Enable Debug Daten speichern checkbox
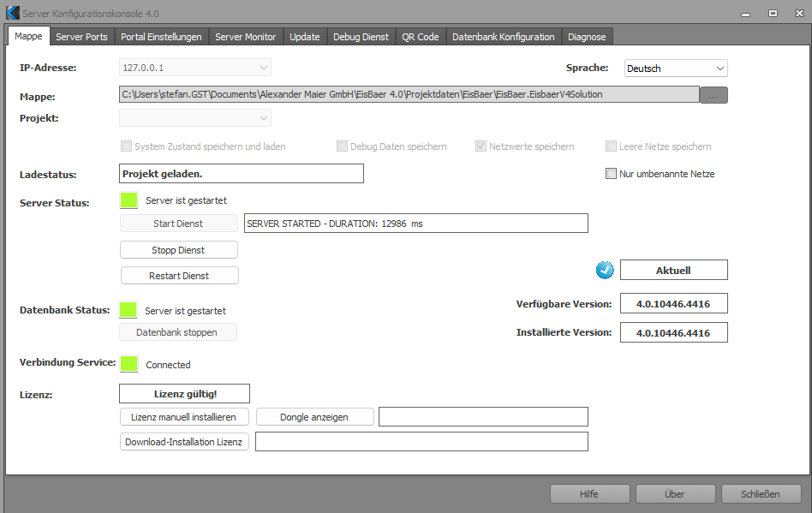This screenshot has height=513, width=812. pyautogui.click(x=342, y=146)
